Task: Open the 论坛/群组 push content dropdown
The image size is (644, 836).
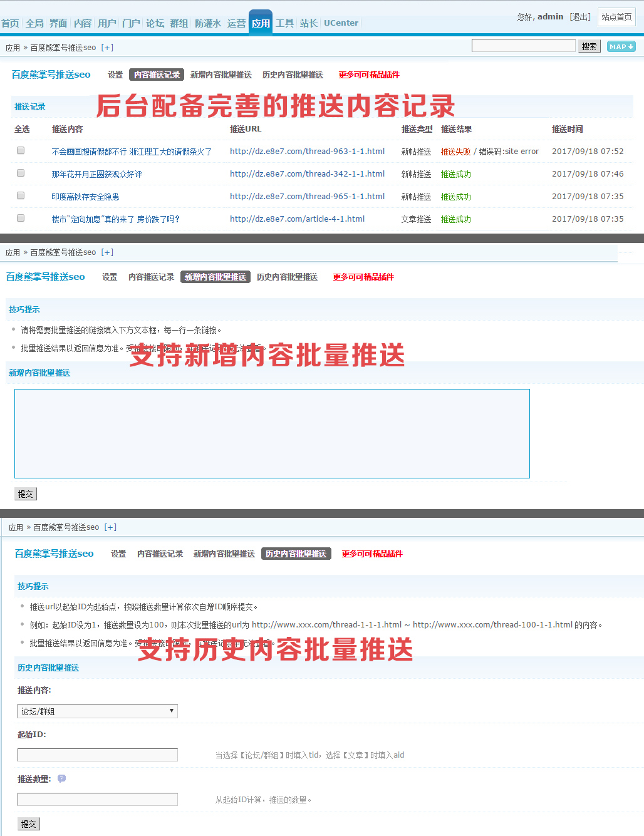Action: (98, 711)
